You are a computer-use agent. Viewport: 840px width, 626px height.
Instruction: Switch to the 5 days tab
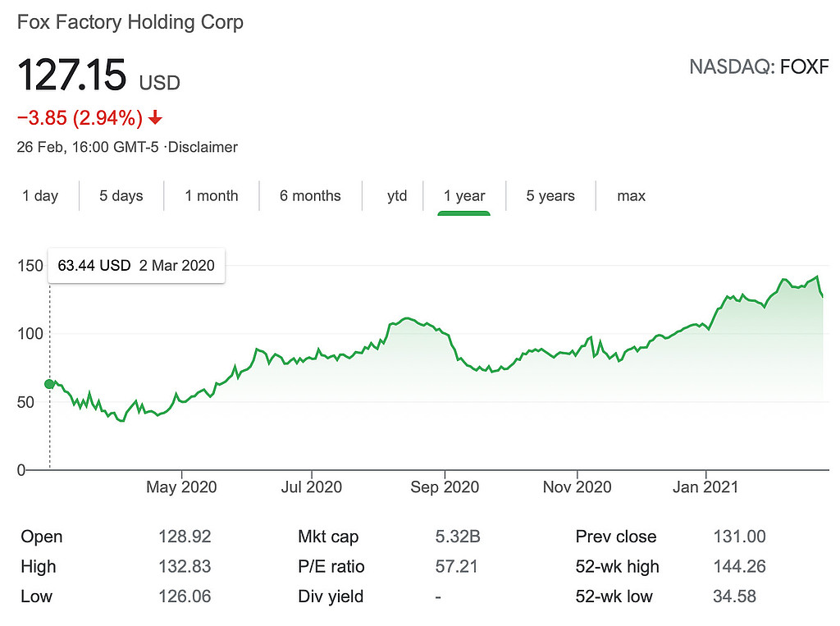[x=121, y=196]
